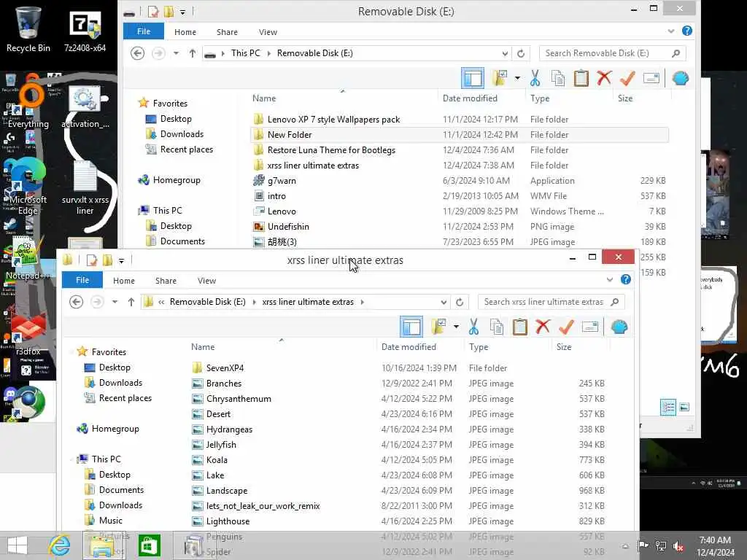Open Windows Store from taskbar
This screenshot has width=747, height=560.
149,545
